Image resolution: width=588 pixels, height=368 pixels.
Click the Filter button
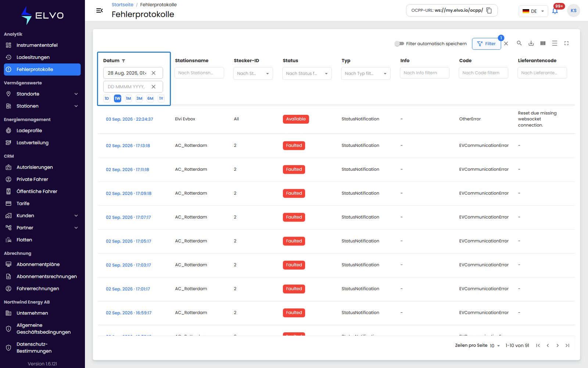pyautogui.click(x=486, y=43)
